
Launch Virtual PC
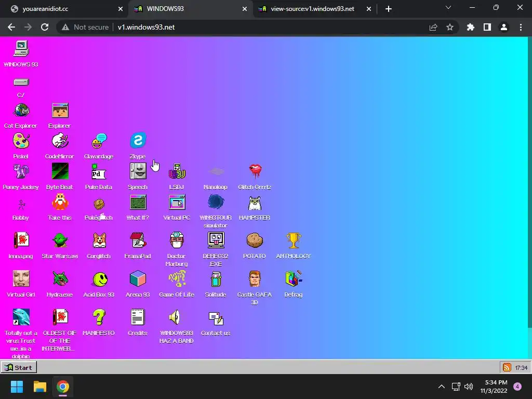[177, 202]
